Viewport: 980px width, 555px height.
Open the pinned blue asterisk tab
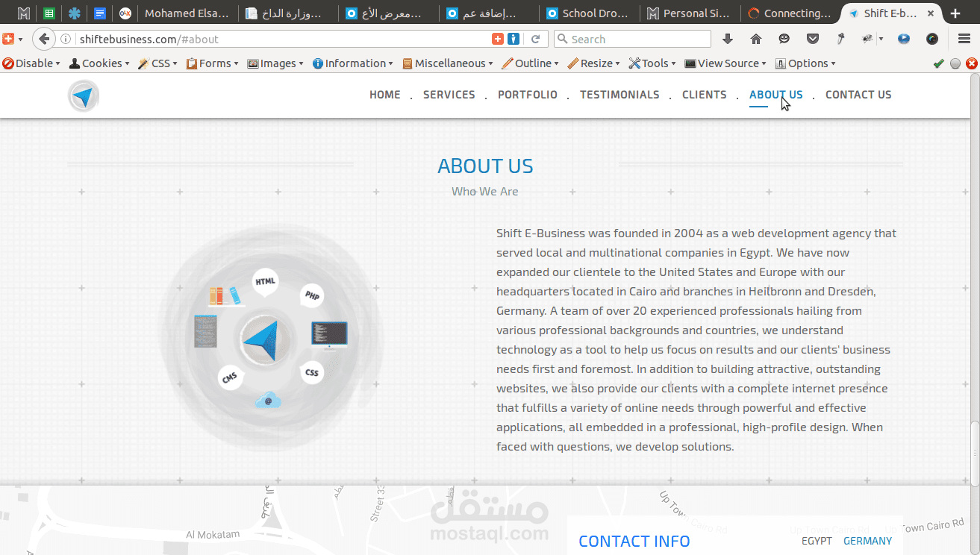[74, 13]
